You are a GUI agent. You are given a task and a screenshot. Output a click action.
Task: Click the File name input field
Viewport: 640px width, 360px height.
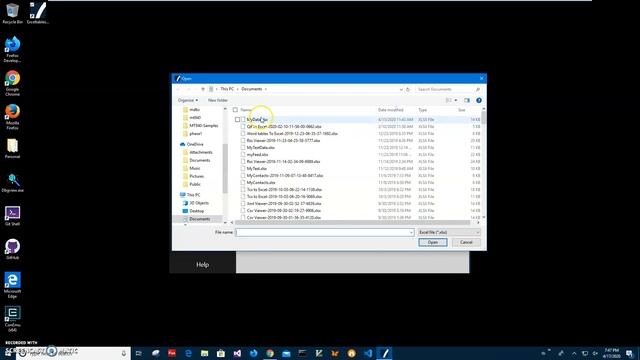(x=324, y=232)
